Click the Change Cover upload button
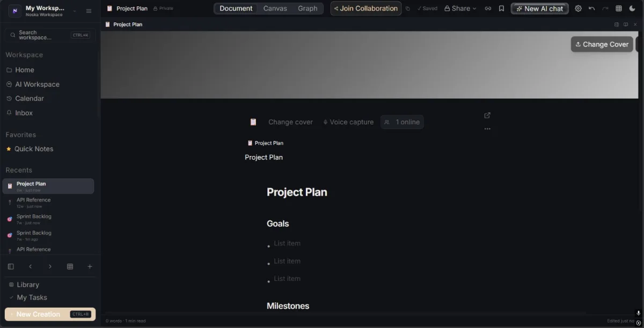 (602, 44)
